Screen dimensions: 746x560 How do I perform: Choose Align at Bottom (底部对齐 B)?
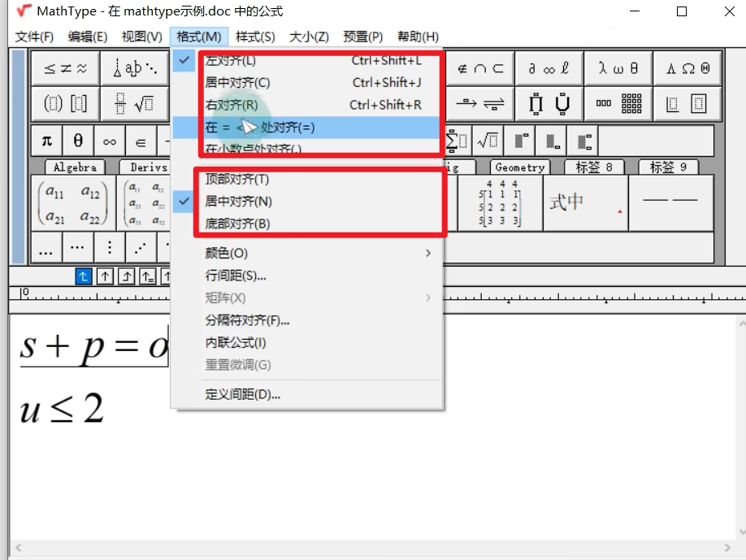(306, 224)
